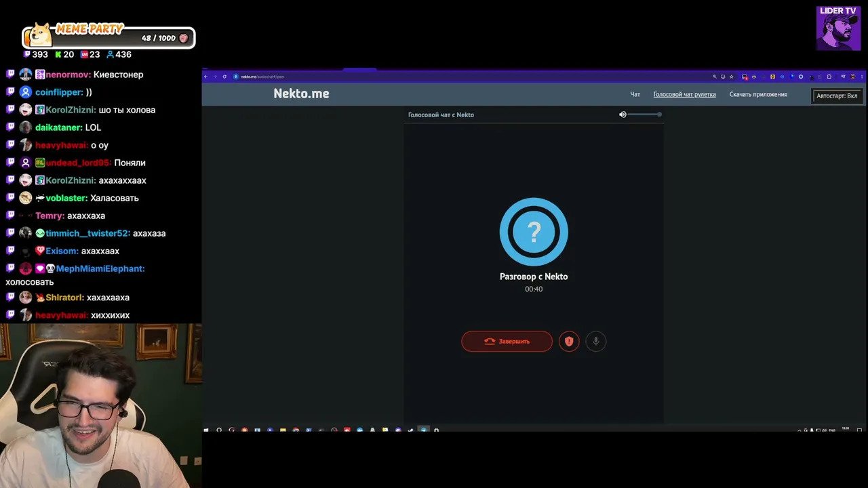Toggle the microphone mute button
Screen dimensions: 868x488
click(x=596, y=342)
